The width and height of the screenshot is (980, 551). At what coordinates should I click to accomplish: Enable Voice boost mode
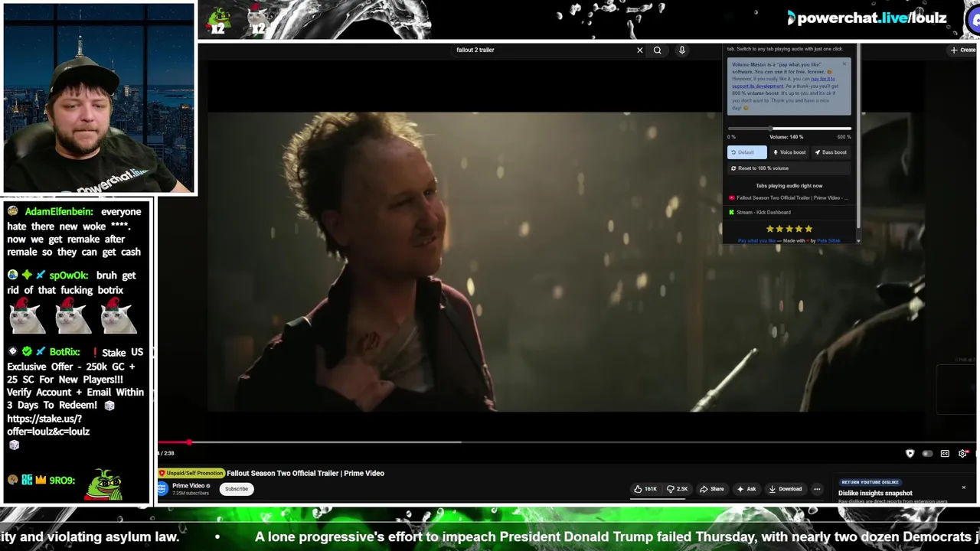789,152
